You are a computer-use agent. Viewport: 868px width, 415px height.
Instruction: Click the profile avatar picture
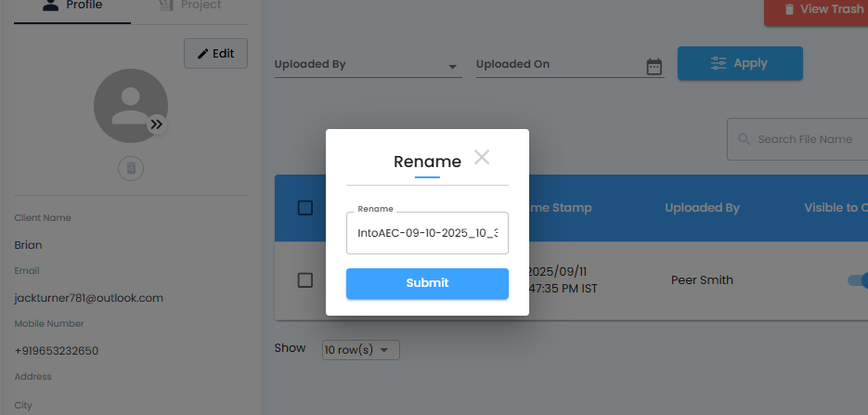[x=128, y=105]
